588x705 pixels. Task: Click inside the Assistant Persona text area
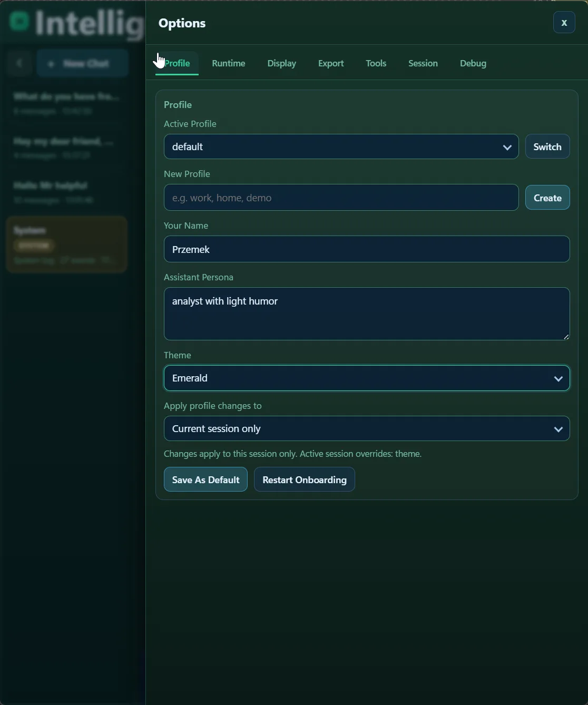click(x=366, y=314)
